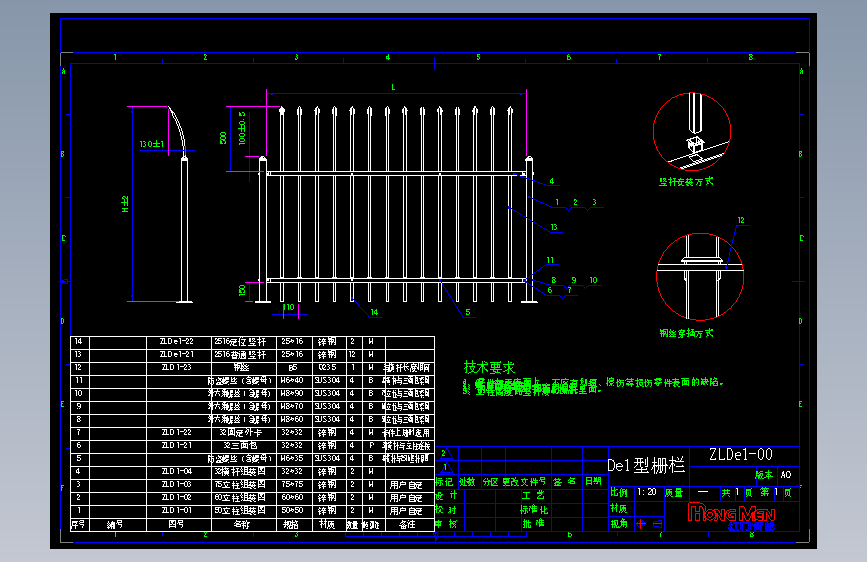This screenshot has width=867, height=562.
Task: Click balloon number 5 below fence
Action: pos(468,312)
